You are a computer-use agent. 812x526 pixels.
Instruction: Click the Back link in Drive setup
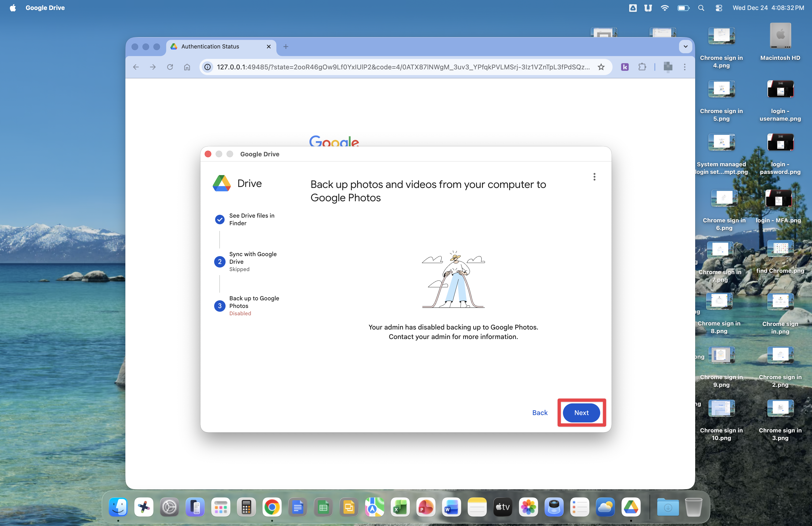540,413
